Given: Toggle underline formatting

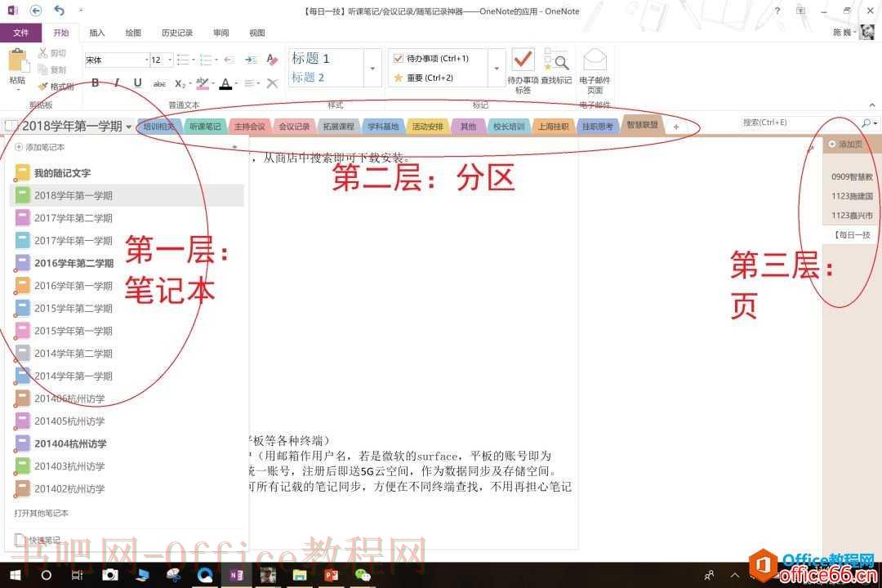Looking at the screenshot, I should coord(138,83).
